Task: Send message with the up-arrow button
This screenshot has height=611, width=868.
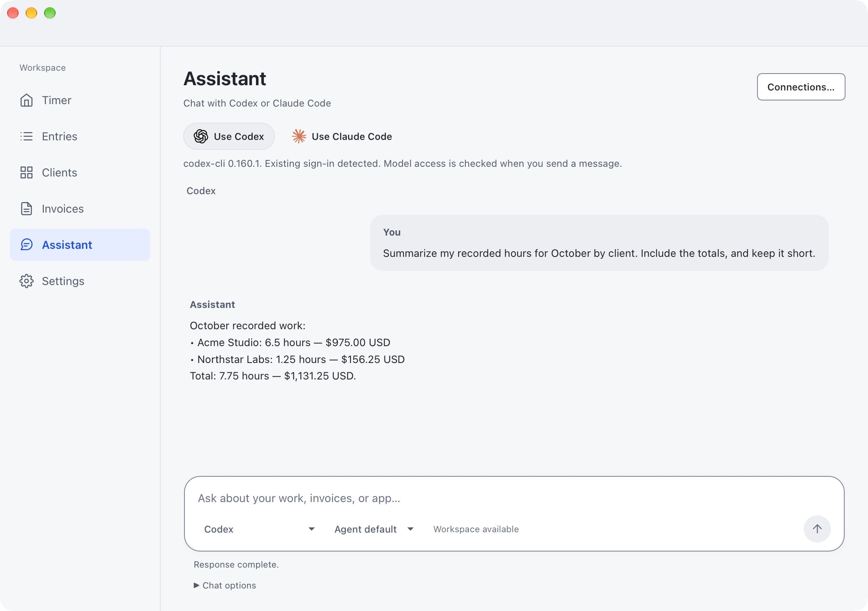Action: coord(817,529)
